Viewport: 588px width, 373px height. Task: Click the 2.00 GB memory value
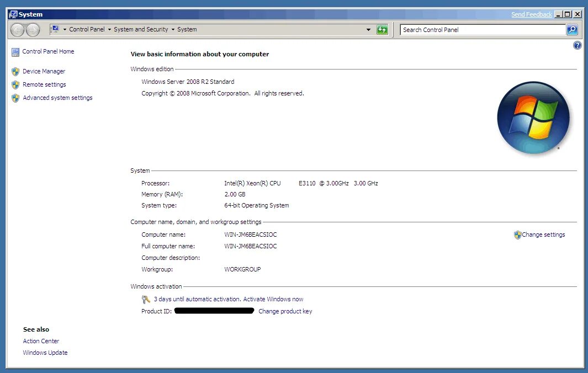coord(235,194)
